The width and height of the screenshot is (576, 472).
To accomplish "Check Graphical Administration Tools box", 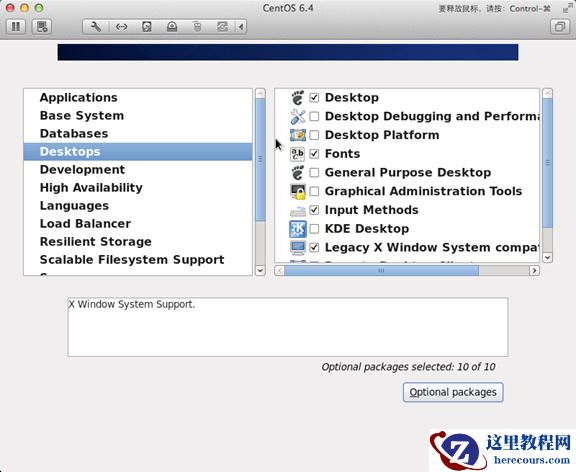I will coord(314,191).
